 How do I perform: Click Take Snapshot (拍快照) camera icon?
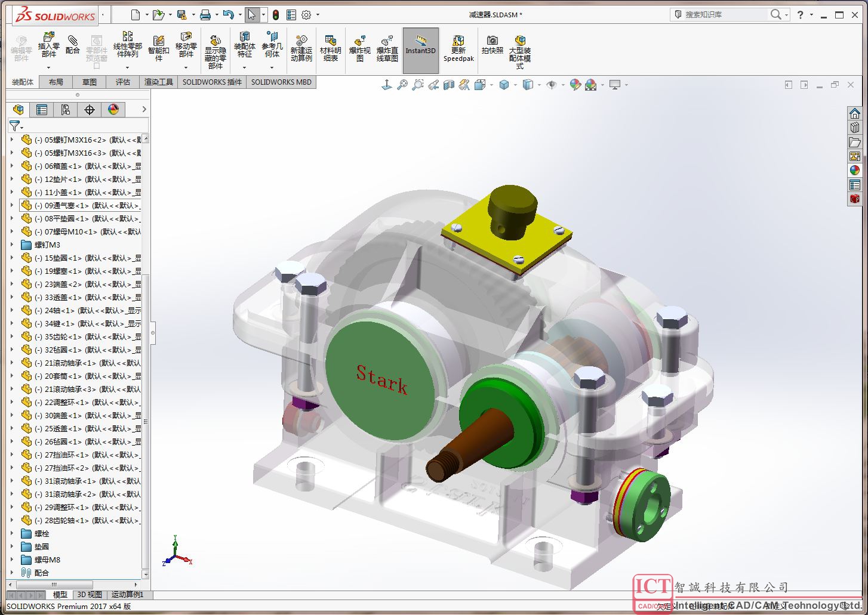pyautogui.click(x=493, y=44)
